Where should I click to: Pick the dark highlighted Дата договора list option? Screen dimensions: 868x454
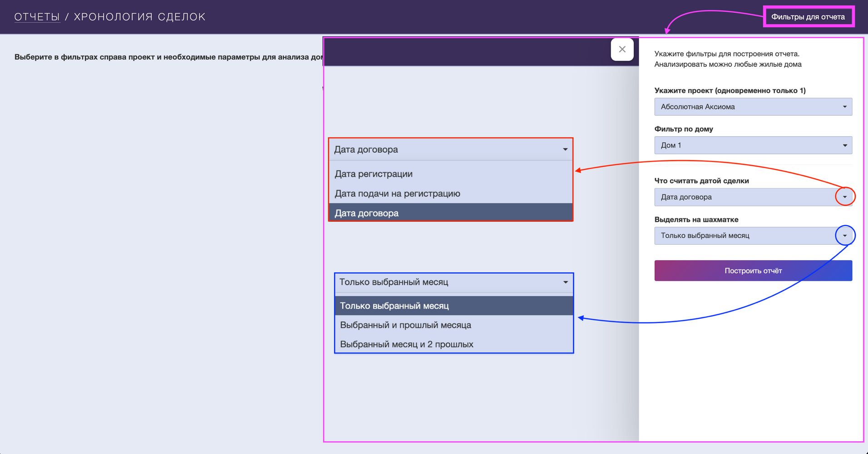pos(450,212)
